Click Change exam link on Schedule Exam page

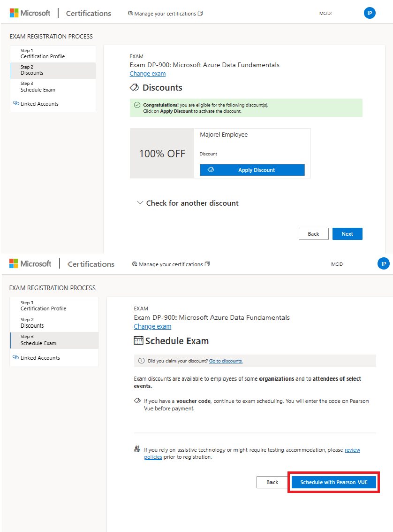coord(152,326)
